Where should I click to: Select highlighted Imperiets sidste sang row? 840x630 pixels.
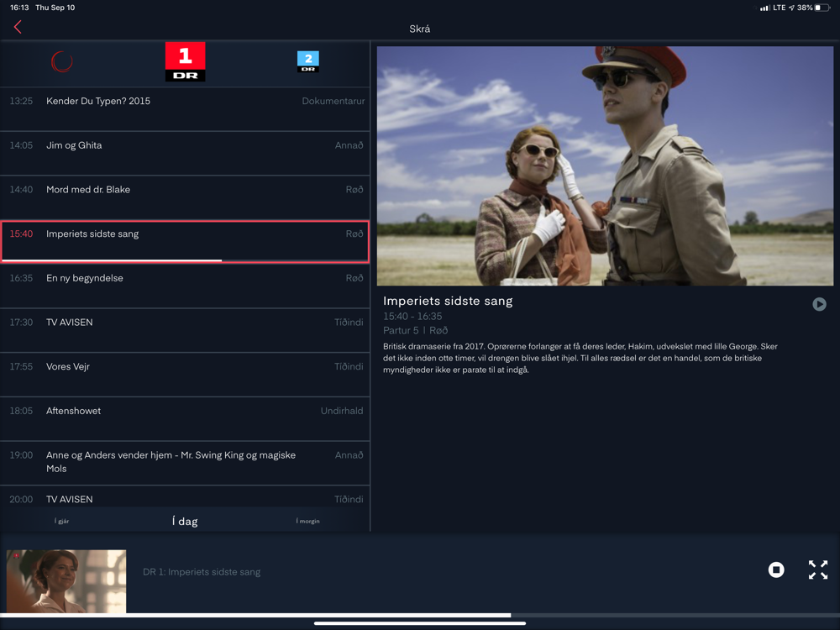click(185, 242)
